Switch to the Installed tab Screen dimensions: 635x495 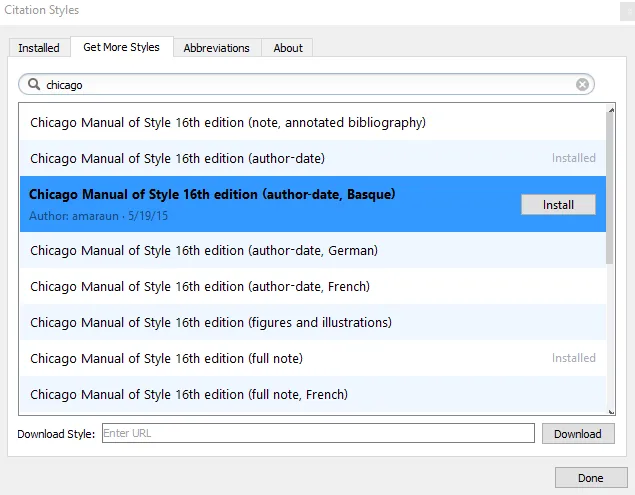point(39,48)
